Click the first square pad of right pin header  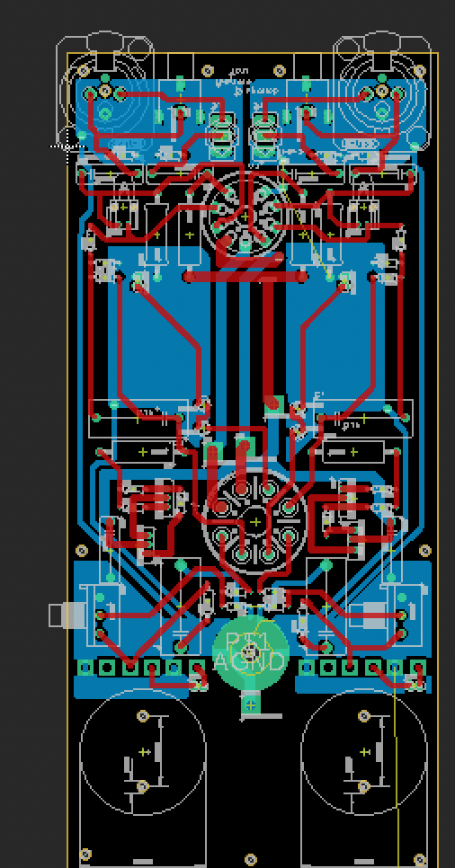tap(306, 669)
